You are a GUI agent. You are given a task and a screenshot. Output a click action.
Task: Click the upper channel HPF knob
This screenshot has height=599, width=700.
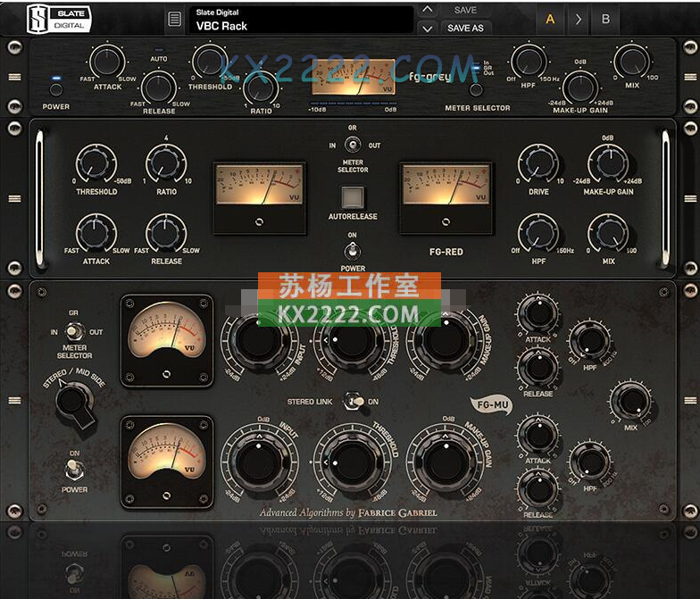click(589, 341)
